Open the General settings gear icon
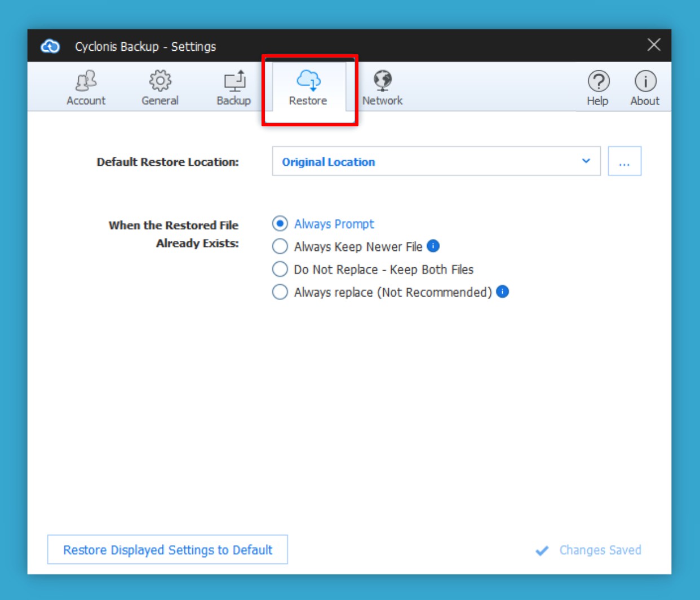 click(x=160, y=82)
